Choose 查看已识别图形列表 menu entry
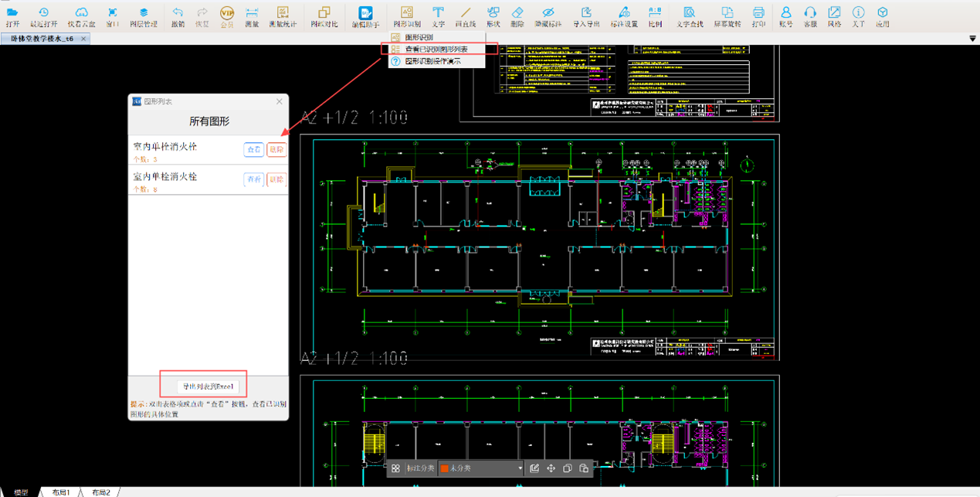Image resolution: width=980 pixels, height=497 pixels. [436, 49]
